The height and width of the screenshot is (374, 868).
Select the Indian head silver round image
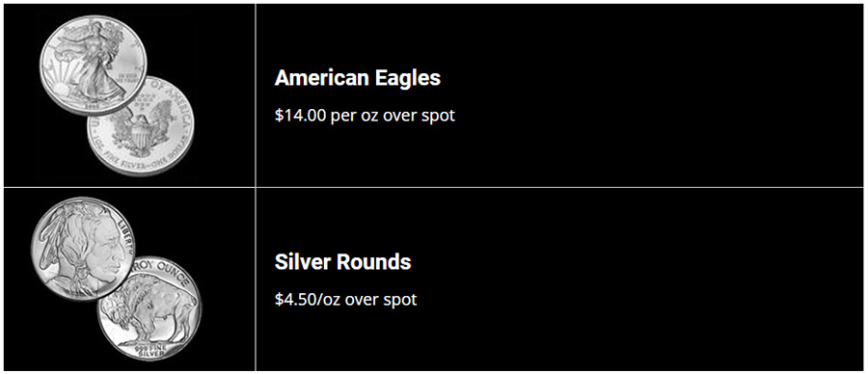pos(83,250)
